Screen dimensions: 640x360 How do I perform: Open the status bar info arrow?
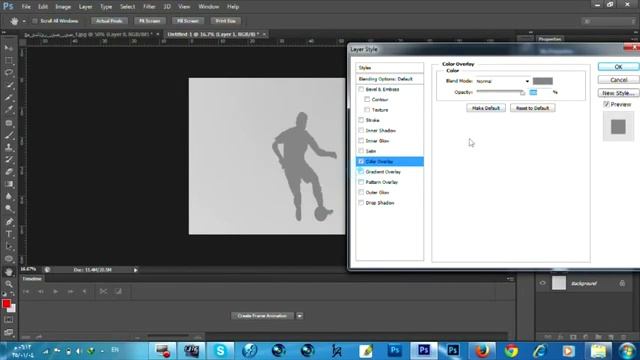(136, 270)
